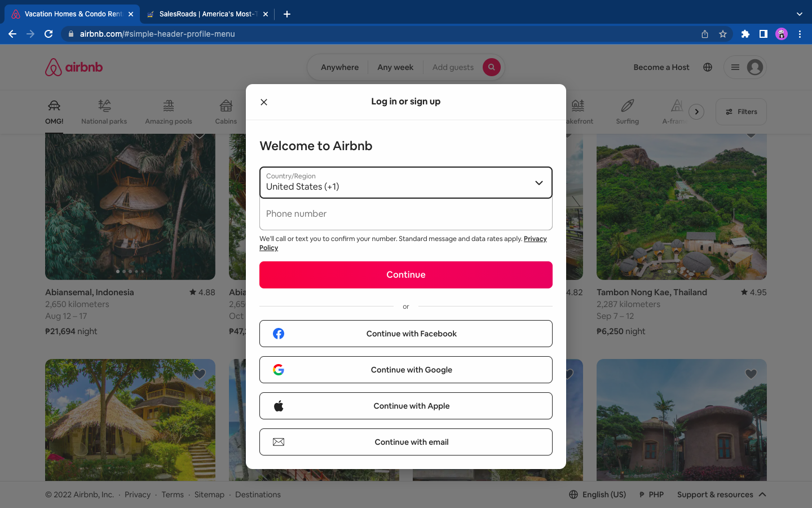This screenshot has height=508, width=812.
Task: Open Become a Host
Action: [x=661, y=67]
